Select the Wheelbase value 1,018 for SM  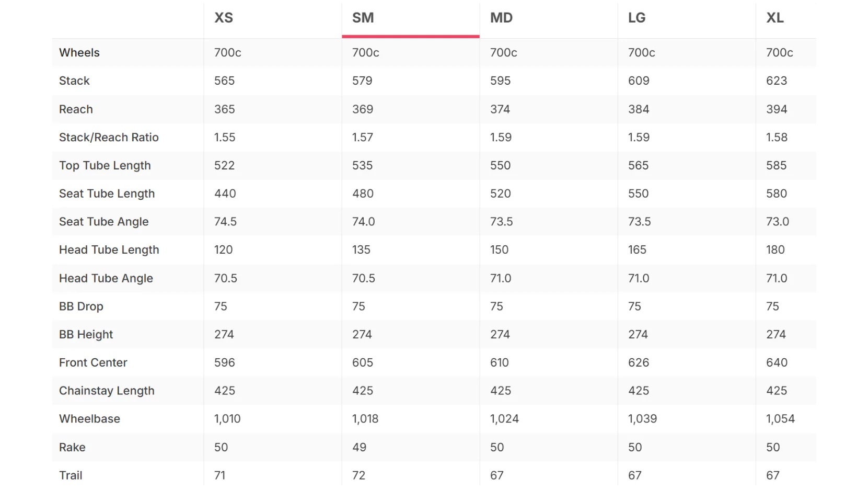[x=365, y=419]
